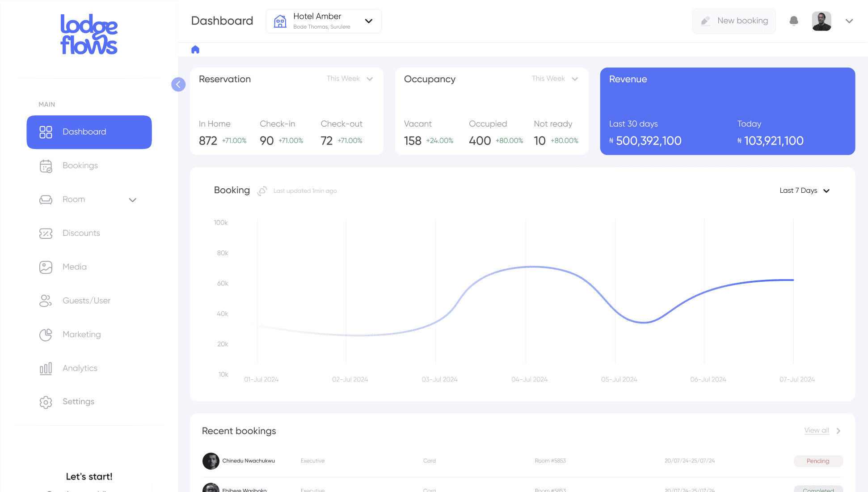Click the New booking button
This screenshot has height=492, width=868.
[734, 21]
